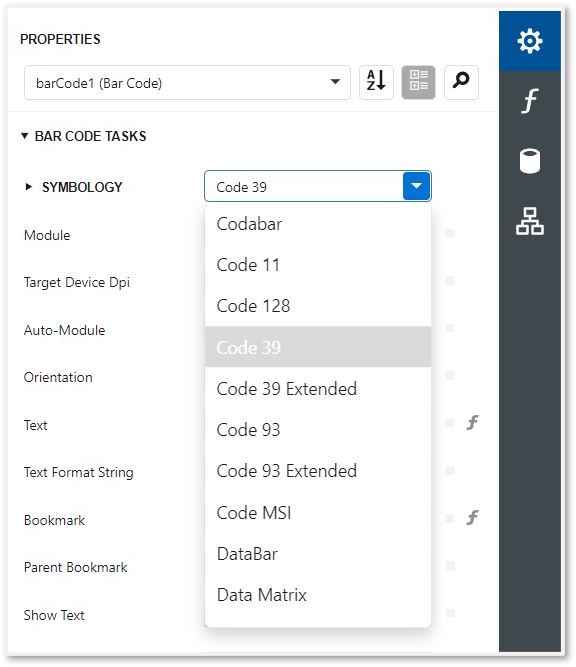Switch to categorized properties view icon
This screenshot has height=667, width=576.
point(419,82)
